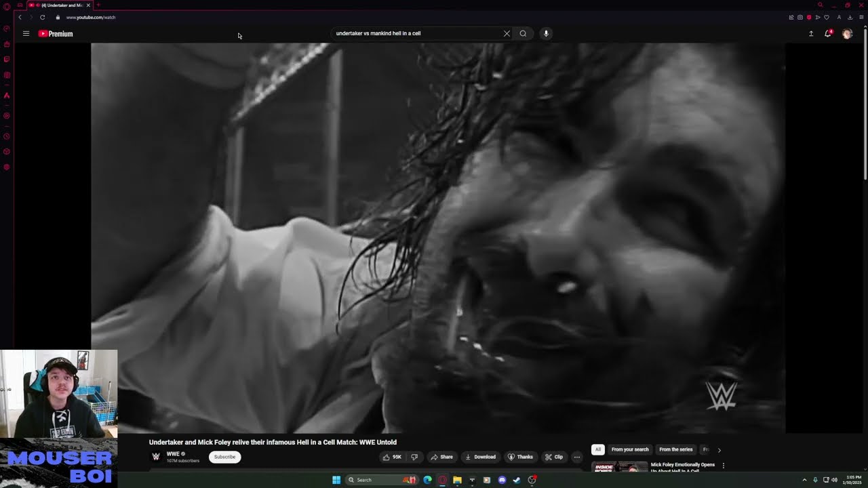Open Microsoft Edge from the taskbar
Screen dimensions: 868x488
[427, 480]
